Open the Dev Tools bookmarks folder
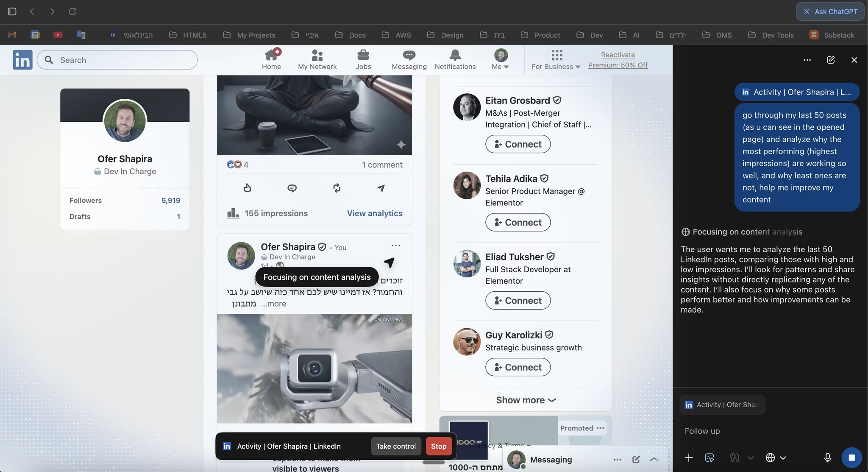 pyautogui.click(x=771, y=35)
